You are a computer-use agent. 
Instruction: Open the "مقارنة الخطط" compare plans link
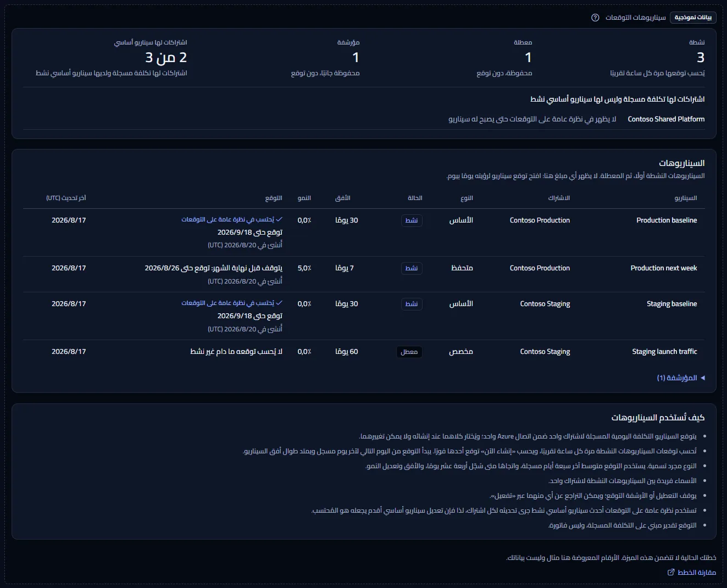click(x=692, y=573)
